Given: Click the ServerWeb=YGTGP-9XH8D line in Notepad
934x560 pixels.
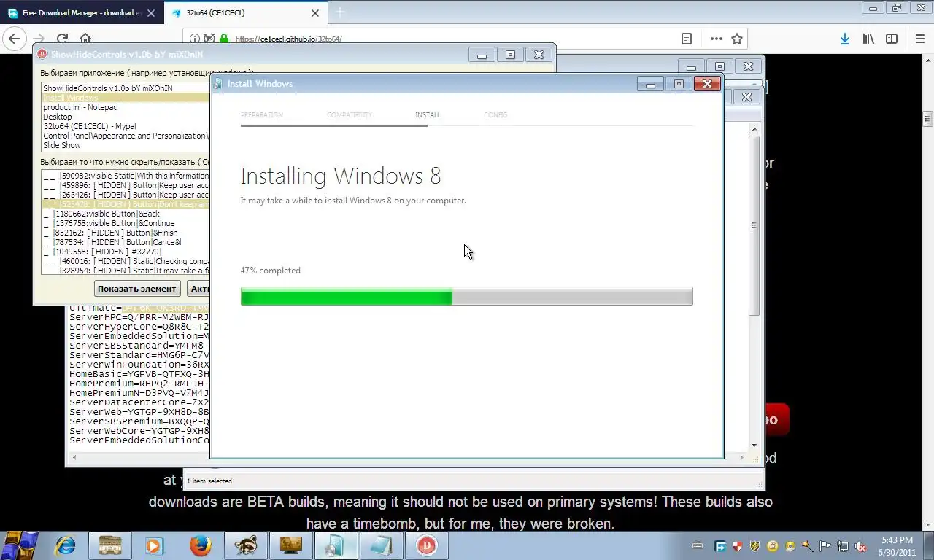Looking at the screenshot, I should tap(139, 411).
